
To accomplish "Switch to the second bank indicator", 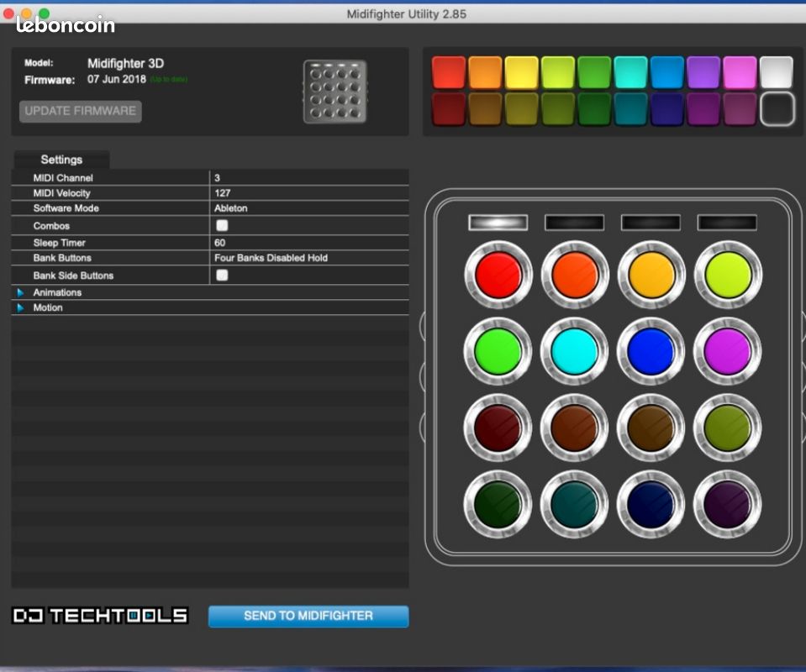I will point(575,223).
